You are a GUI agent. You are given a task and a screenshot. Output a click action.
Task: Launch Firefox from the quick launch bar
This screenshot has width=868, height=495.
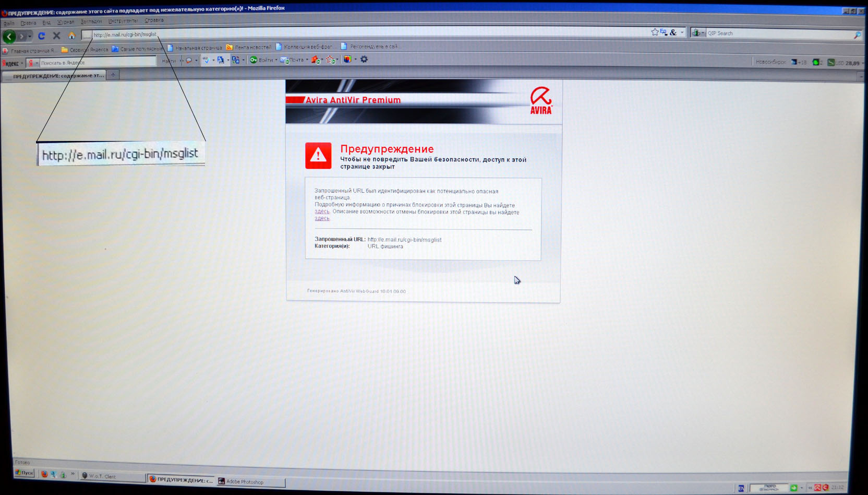44,474
